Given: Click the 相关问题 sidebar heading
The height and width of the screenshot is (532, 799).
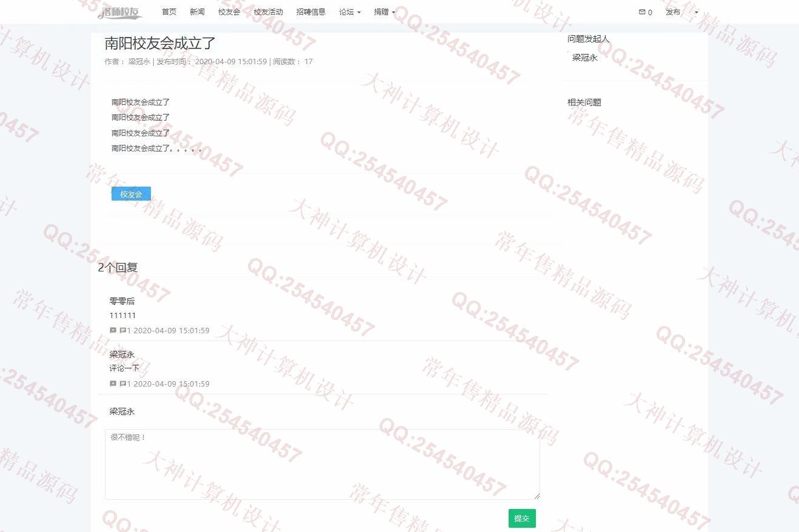Looking at the screenshot, I should coord(584,102).
